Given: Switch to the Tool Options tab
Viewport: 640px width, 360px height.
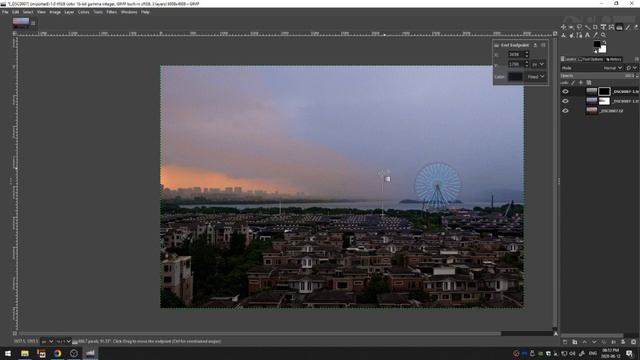Looking at the screenshot, I should 591,59.
